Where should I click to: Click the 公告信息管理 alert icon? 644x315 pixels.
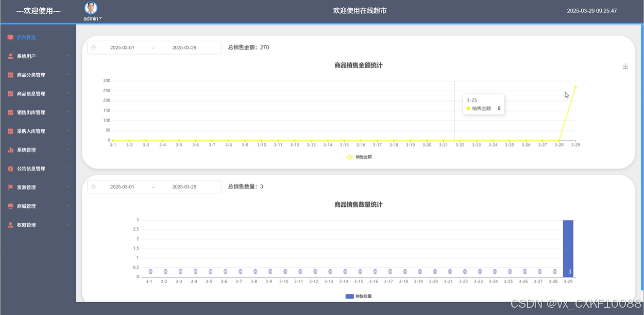click(10, 169)
